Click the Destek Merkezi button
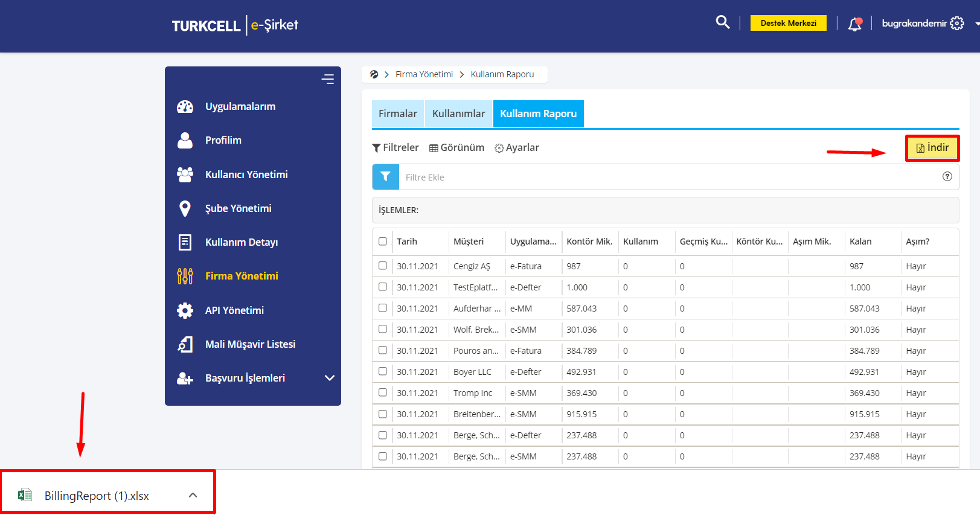The height and width of the screenshot is (515, 980). (789, 23)
